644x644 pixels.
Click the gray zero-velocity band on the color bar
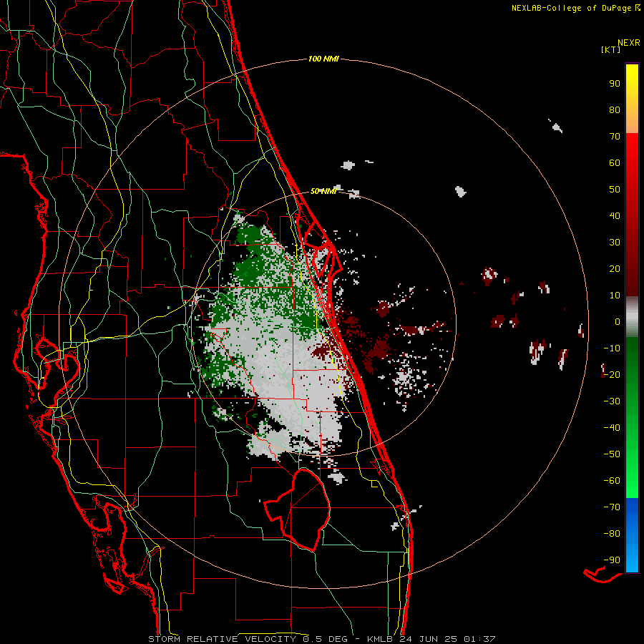[632, 317]
